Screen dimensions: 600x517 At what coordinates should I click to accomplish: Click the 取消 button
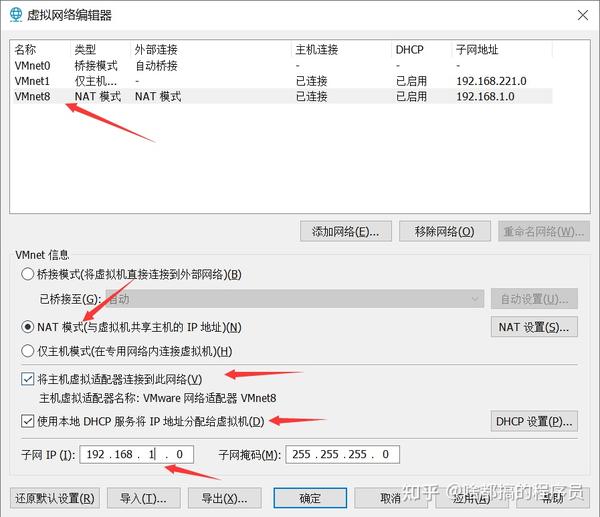391,498
